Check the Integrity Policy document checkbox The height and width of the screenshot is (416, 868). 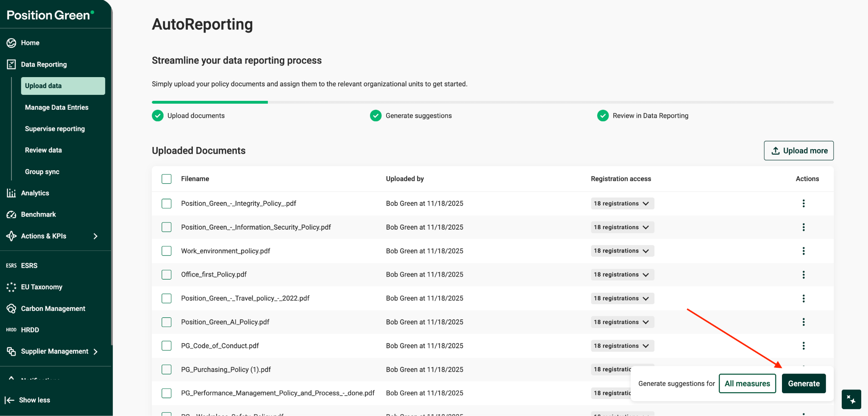pyautogui.click(x=167, y=203)
